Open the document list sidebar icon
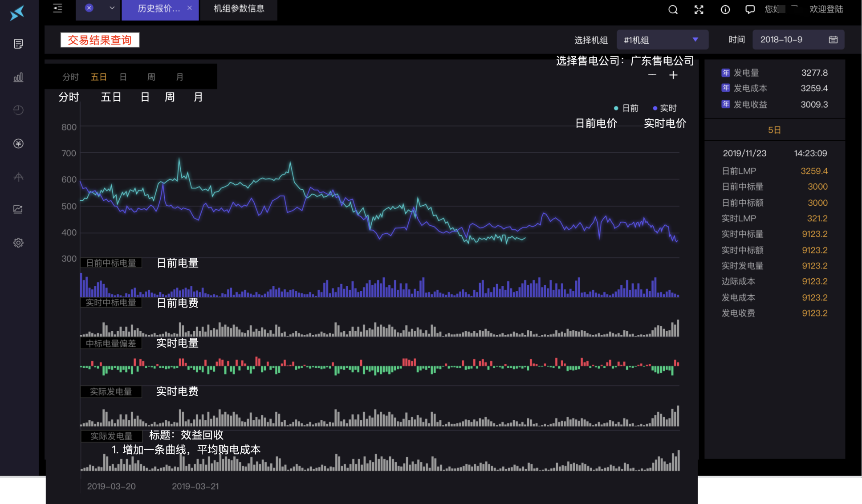Screen dimensions: 862x504 [x=18, y=44]
